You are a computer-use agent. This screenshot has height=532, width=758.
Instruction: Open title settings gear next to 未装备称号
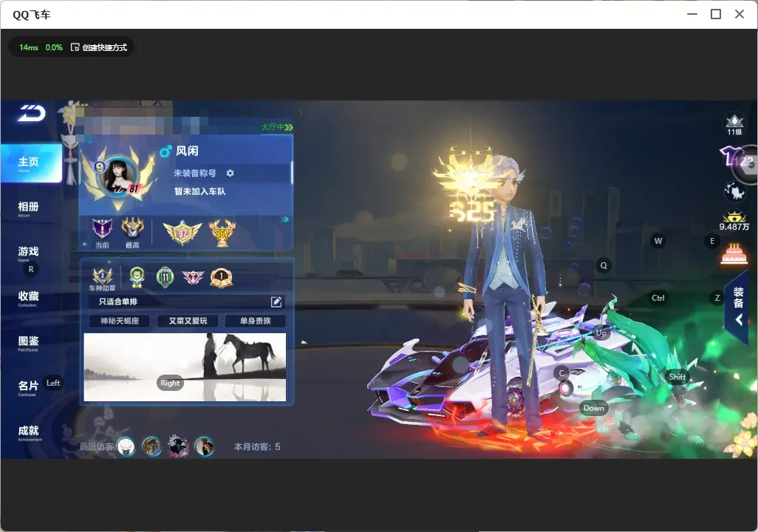230,173
